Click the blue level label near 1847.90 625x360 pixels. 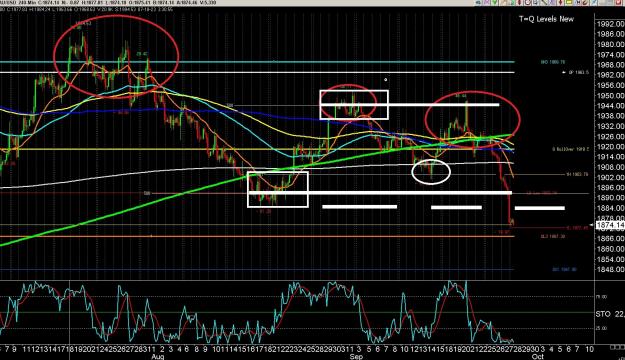coord(564,270)
